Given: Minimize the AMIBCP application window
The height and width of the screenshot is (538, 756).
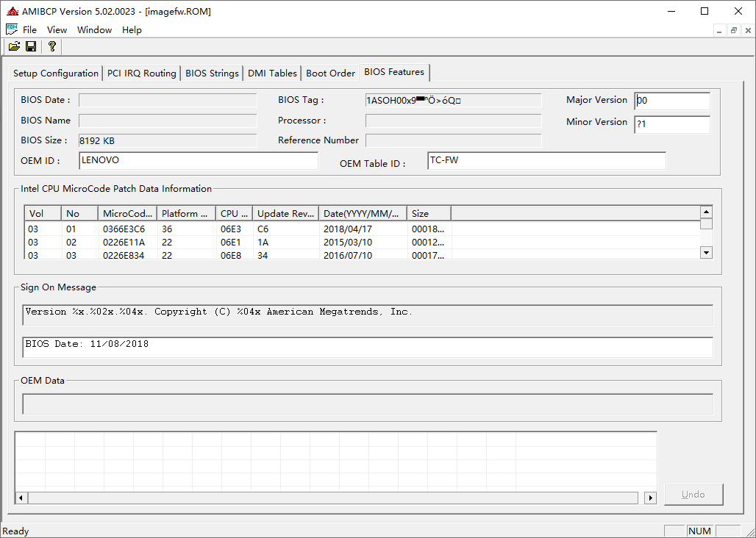Looking at the screenshot, I should (x=671, y=11).
